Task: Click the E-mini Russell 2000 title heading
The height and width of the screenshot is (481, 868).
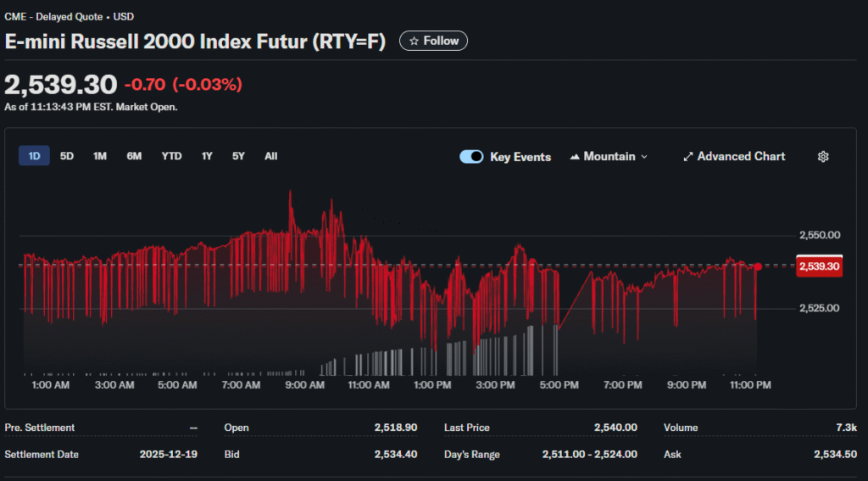Action: (x=195, y=41)
